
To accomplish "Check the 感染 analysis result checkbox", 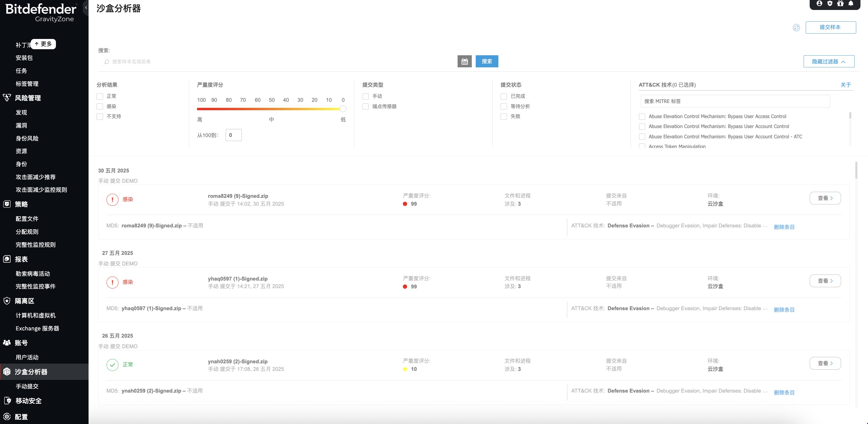I will tap(100, 106).
